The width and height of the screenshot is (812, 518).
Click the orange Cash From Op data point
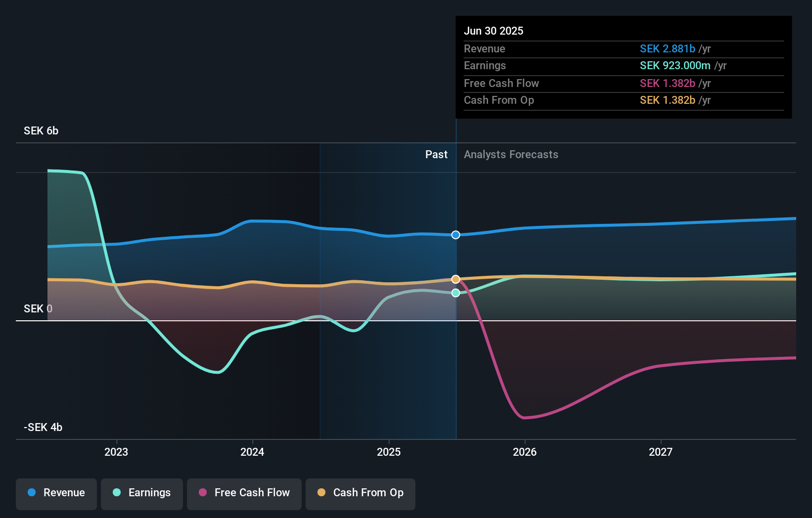[455, 279]
